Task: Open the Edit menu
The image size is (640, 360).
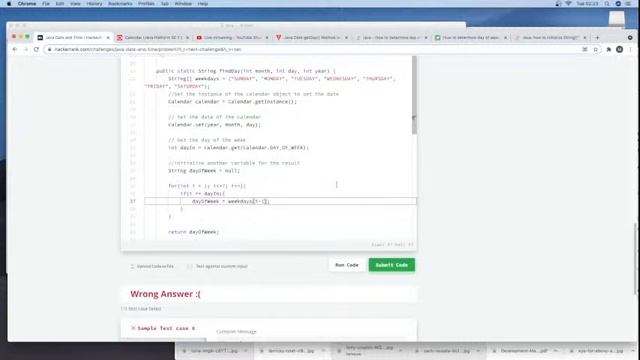Action: [60, 4]
